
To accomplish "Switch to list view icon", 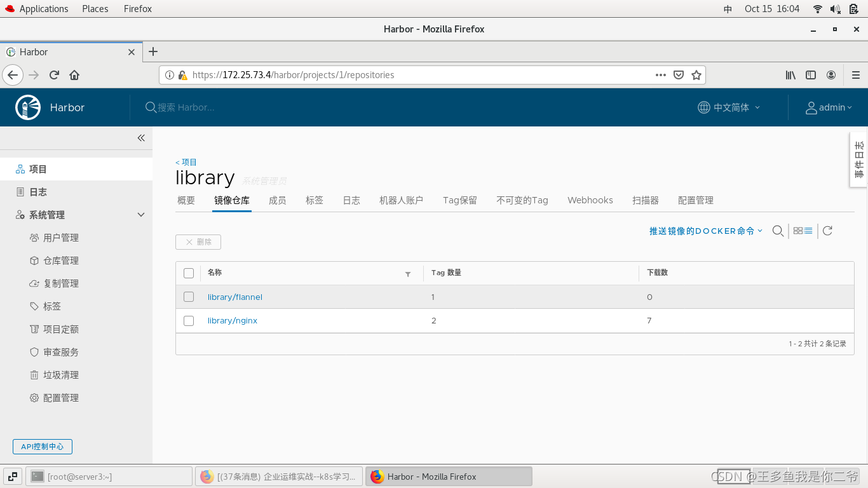I will pos(808,231).
